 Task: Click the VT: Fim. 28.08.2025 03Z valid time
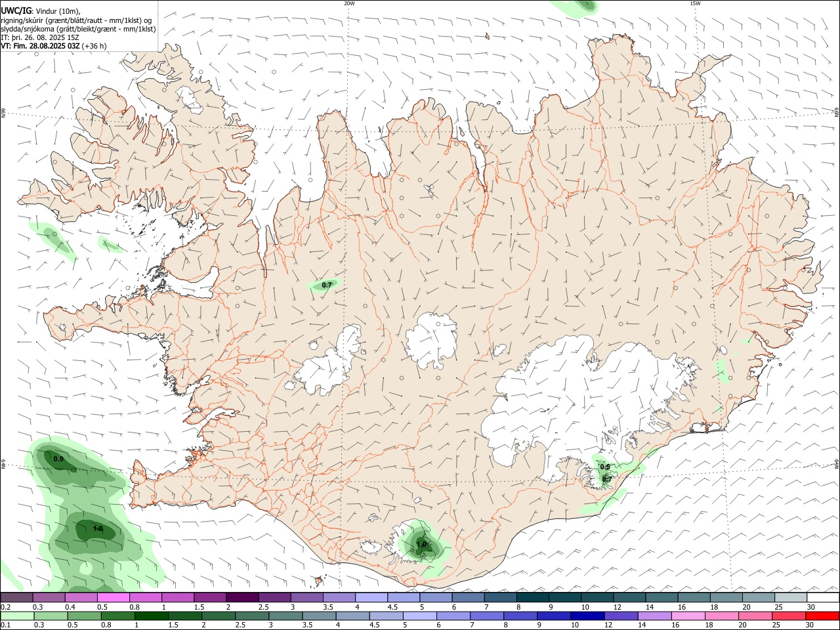53,46
